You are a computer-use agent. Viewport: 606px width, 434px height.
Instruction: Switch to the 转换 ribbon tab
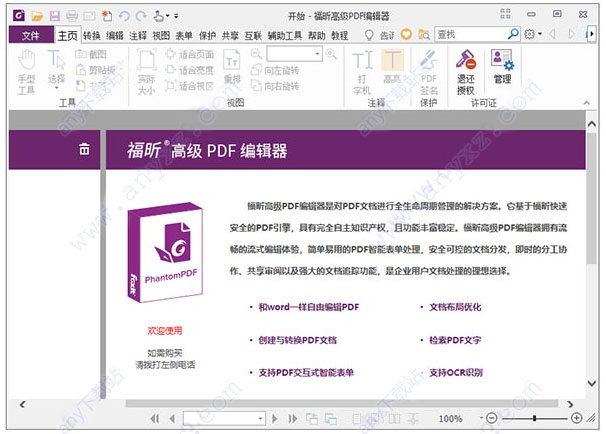point(92,36)
